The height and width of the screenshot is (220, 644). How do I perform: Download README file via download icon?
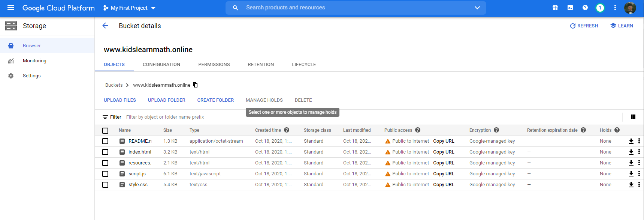click(631, 141)
